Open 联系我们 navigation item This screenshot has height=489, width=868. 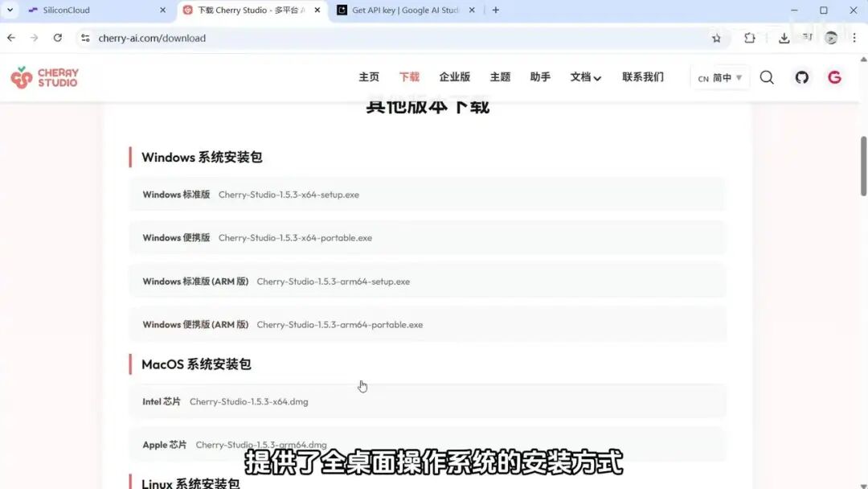point(643,77)
